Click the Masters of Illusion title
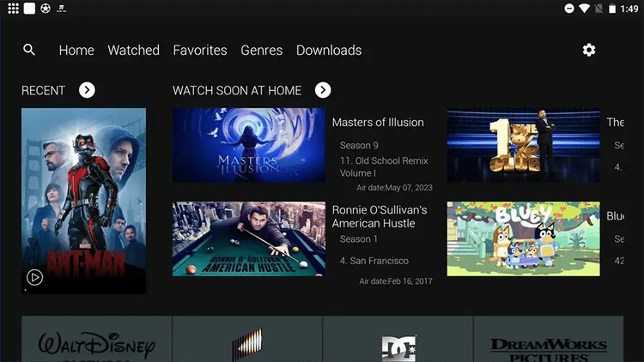644x362 pixels. (378, 123)
